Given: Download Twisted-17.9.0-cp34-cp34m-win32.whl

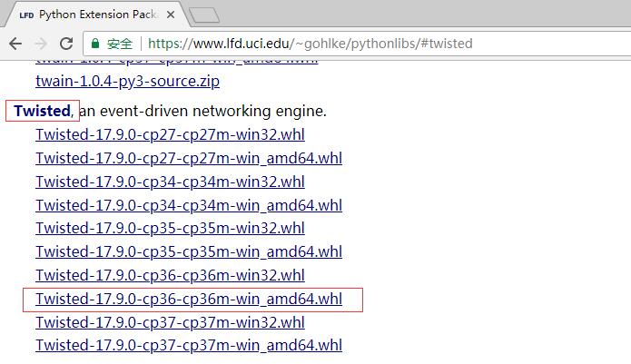Looking at the screenshot, I should point(170,182).
